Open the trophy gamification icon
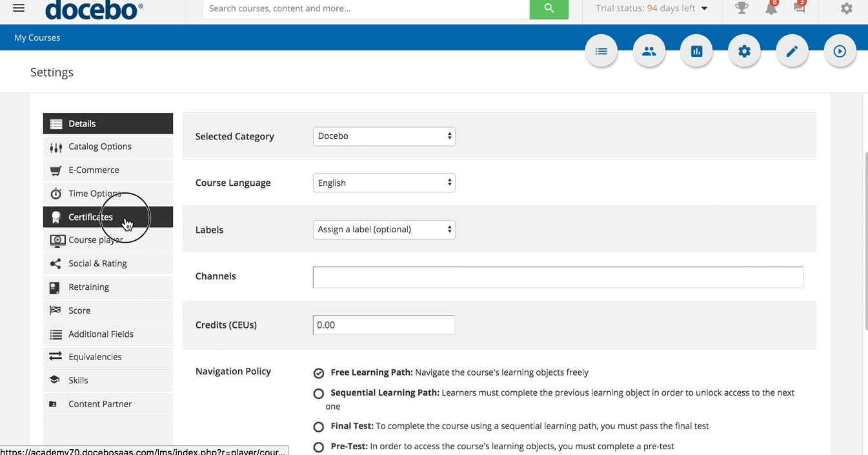This screenshot has width=868, height=455. pos(742,8)
